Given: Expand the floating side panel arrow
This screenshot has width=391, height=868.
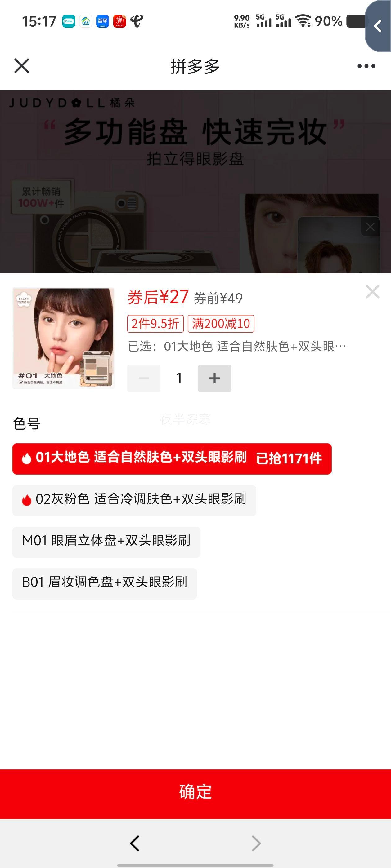Looking at the screenshot, I should point(378,26).
